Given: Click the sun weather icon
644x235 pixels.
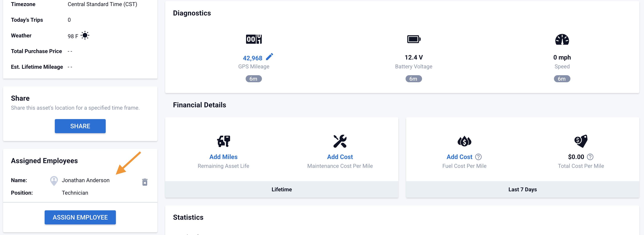Looking at the screenshot, I should click(85, 35).
